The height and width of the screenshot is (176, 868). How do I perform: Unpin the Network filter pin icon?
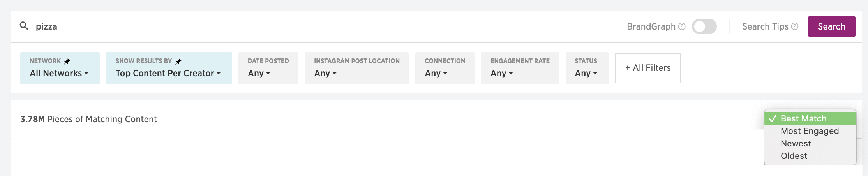67,62
